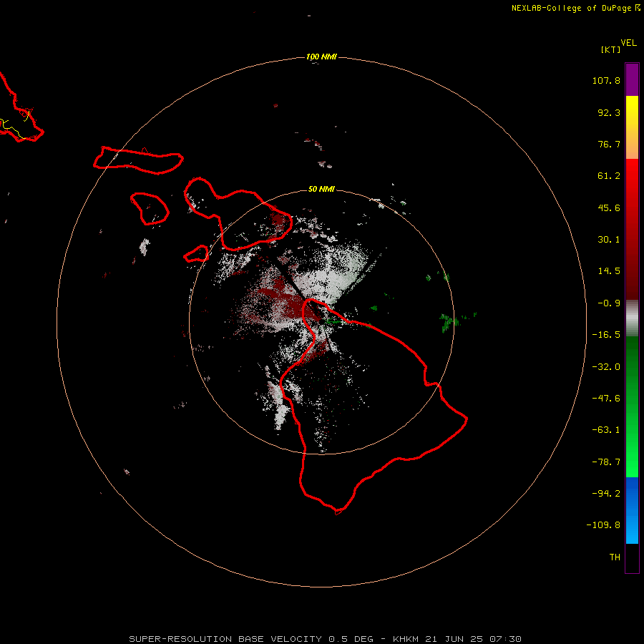644x644 pixels.
Task: Click the '100 NMI' range ring label
Action: [321, 57]
